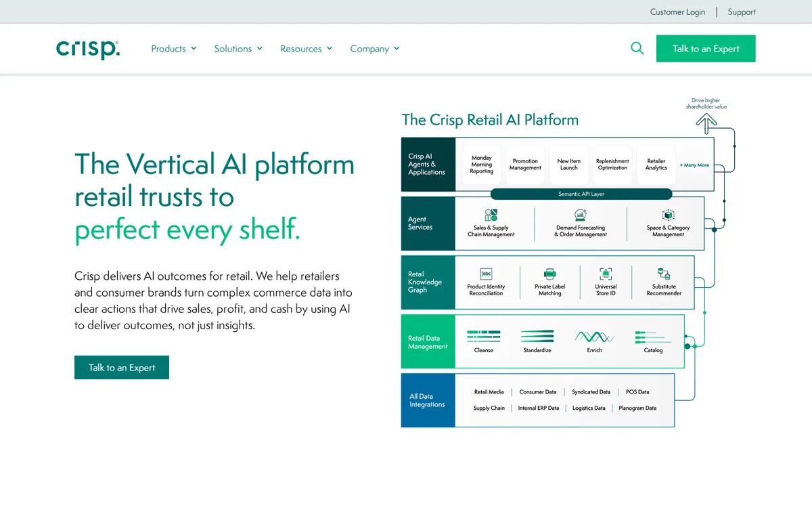
Task: Click the POS Data text
Action: 637,392
